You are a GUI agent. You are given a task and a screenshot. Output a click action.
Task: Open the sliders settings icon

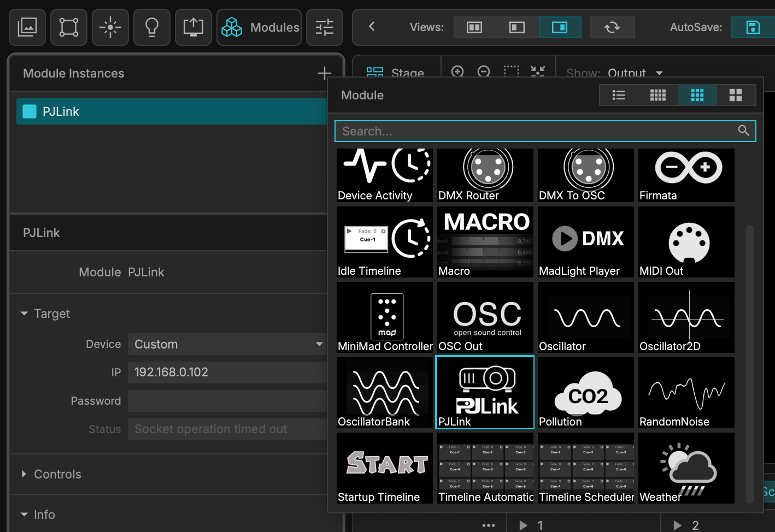(x=325, y=27)
